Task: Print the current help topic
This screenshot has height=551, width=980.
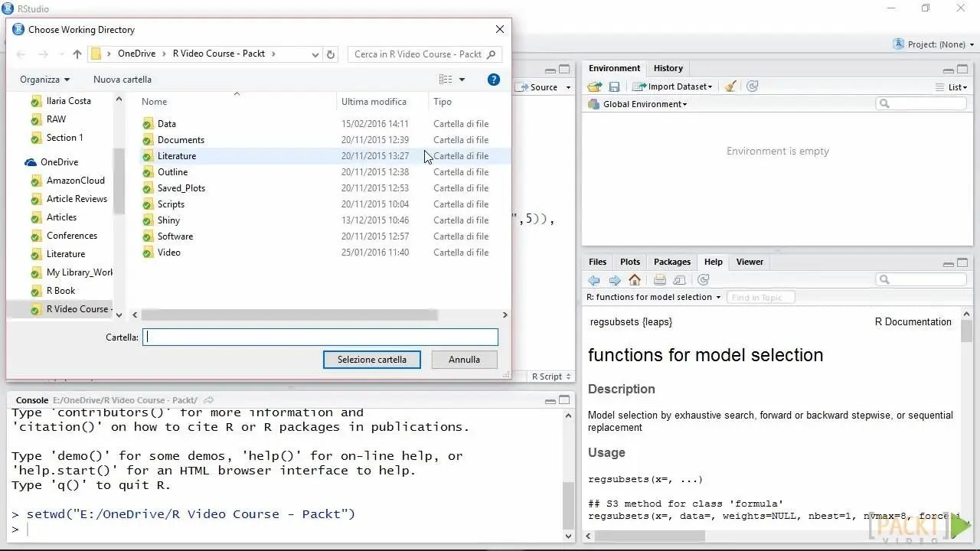Action: (660, 280)
